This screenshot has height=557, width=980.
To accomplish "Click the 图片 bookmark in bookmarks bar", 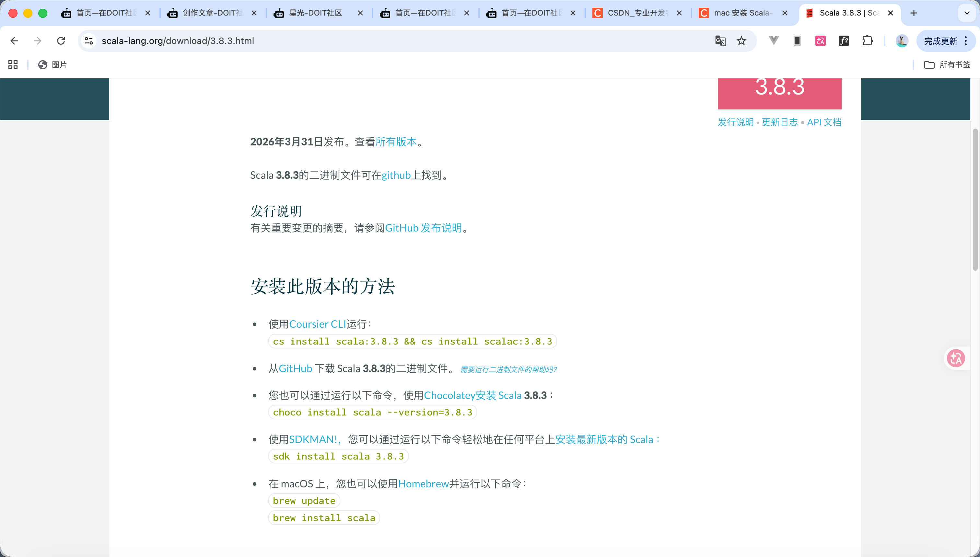I will [x=52, y=65].
